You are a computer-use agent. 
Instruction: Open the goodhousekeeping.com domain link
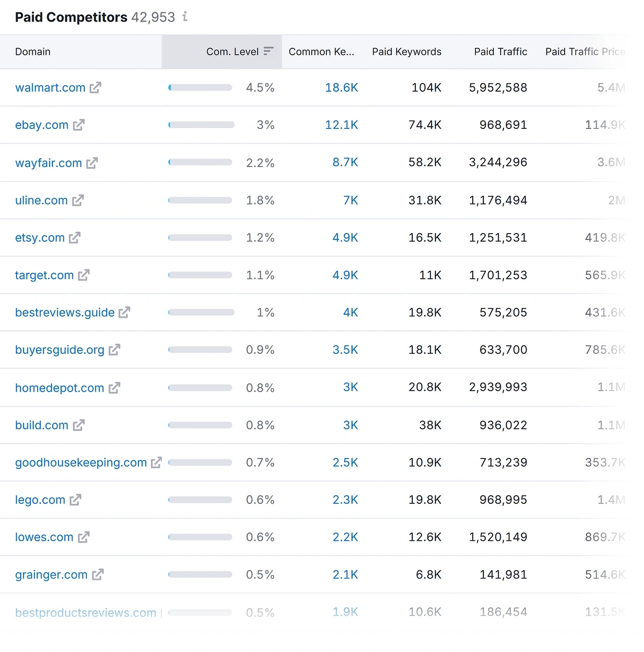click(x=81, y=462)
